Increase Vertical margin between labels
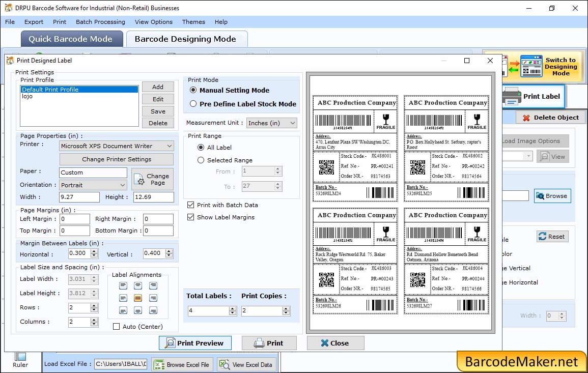The height and width of the screenshot is (373, 588). [169, 251]
